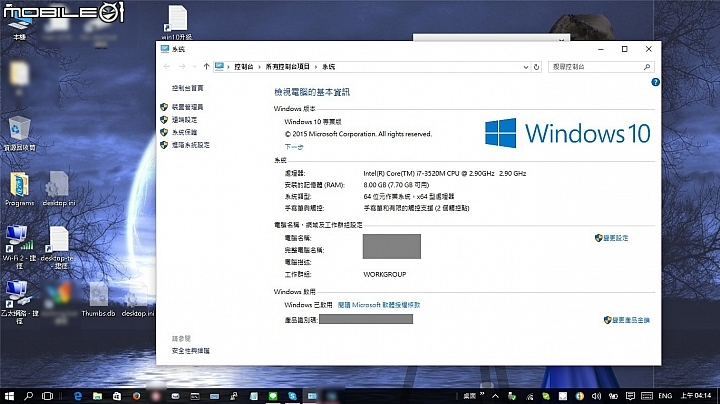Open taskbar Search magnifier

click(x=28, y=396)
